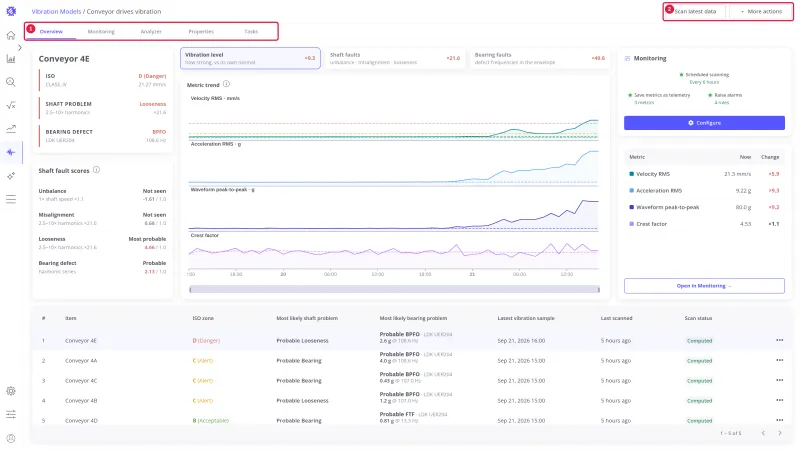Switch to the Overview tab

[x=51, y=32]
